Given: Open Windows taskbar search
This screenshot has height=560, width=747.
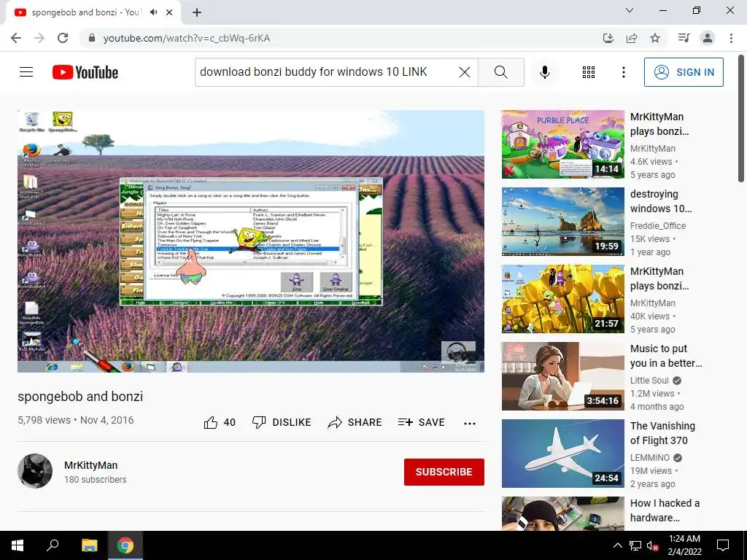Looking at the screenshot, I should point(53,545).
